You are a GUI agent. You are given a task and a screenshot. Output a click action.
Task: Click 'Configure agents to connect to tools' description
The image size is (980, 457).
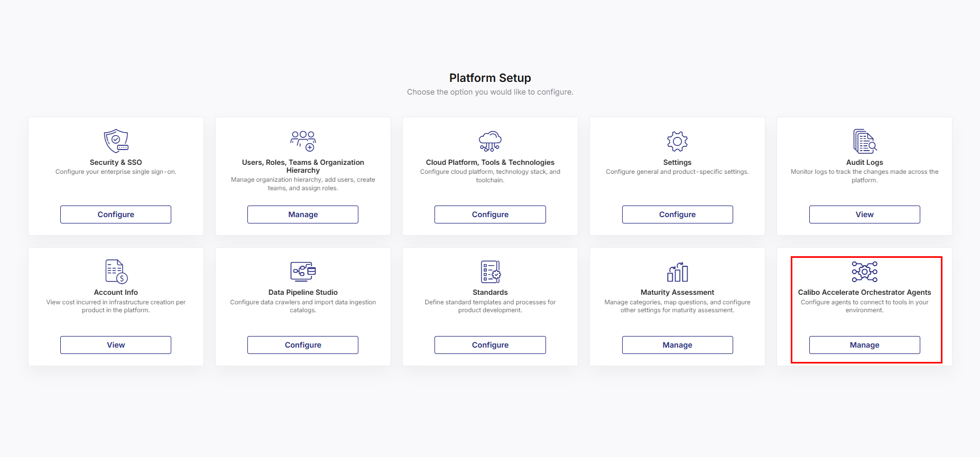(x=865, y=306)
